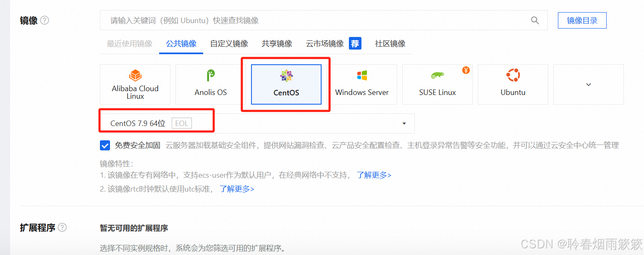The height and width of the screenshot is (255, 644).
Task: Switch to the 云市场镜像 tab
Action: click(325, 44)
